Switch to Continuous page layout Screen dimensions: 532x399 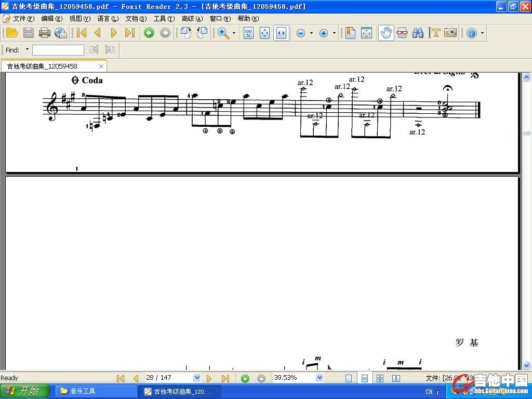[365, 378]
